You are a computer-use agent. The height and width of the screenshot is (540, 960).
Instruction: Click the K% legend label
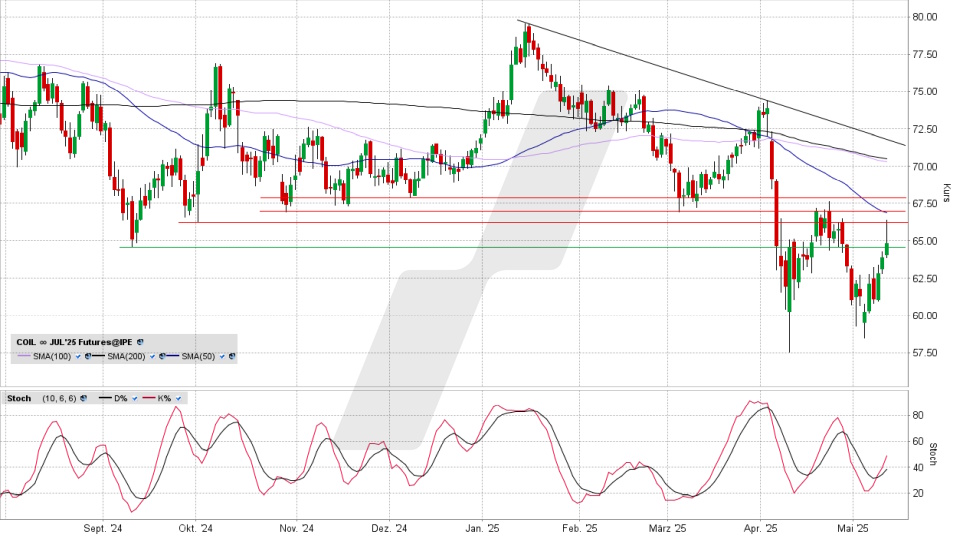click(x=164, y=399)
